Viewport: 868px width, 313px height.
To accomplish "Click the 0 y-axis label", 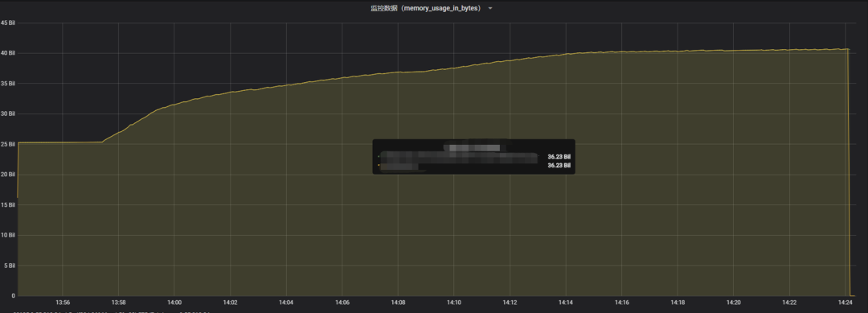I will coord(13,296).
